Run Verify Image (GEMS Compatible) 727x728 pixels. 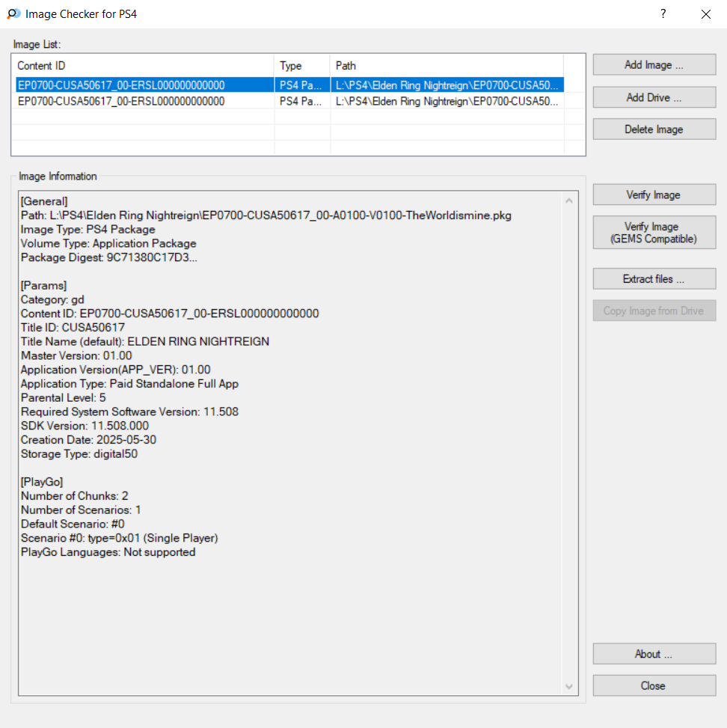point(654,233)
